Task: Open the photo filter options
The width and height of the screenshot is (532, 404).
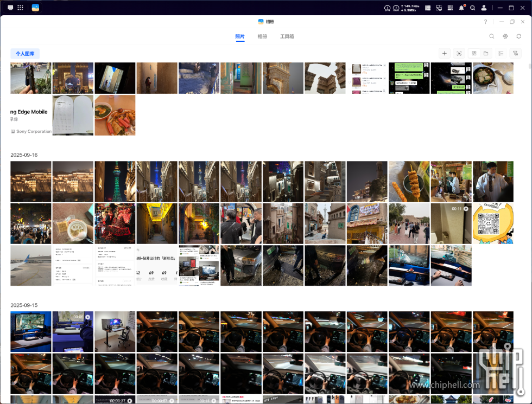Action: click(x=515, y=53)
